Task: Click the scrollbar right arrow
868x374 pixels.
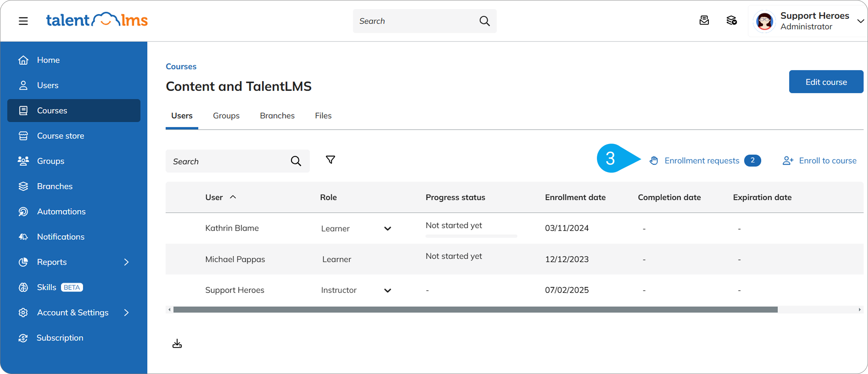Action: pyautogui.click(x=859, y=310)
